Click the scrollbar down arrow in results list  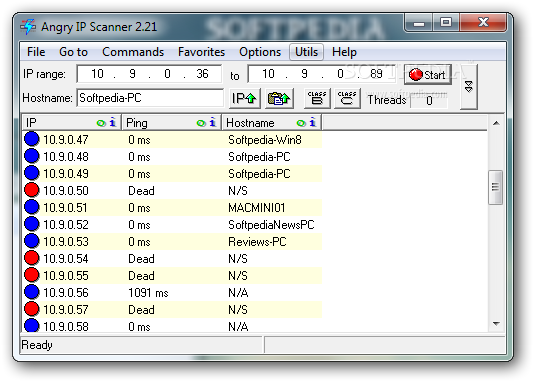[496, 324]
